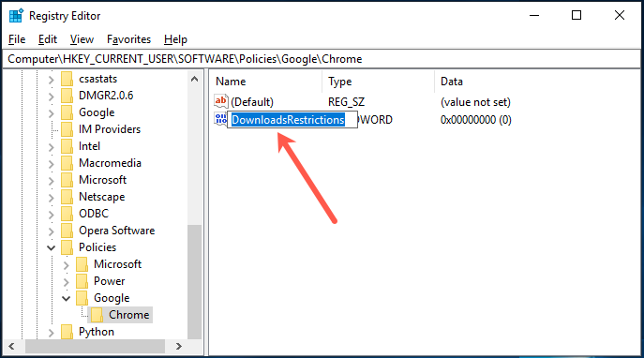Screen dimensions: 644x358
Task: Open the File menu
Action: tap(17, 39)
